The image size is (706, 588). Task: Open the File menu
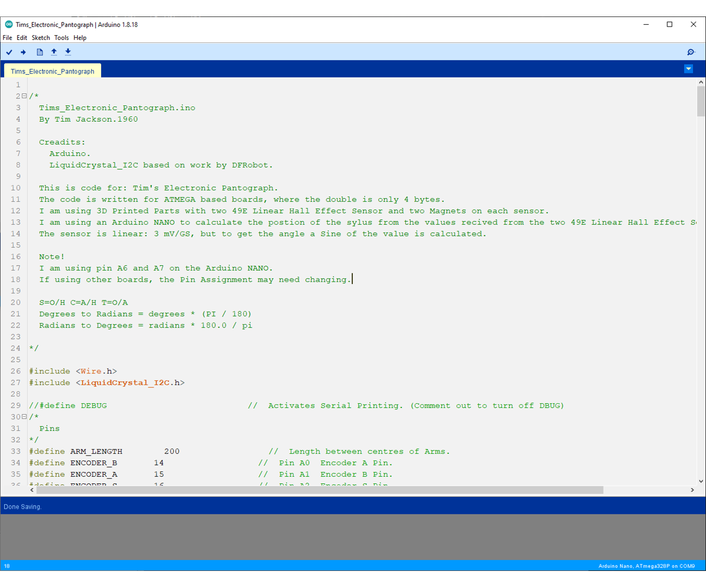coord(7,38)
